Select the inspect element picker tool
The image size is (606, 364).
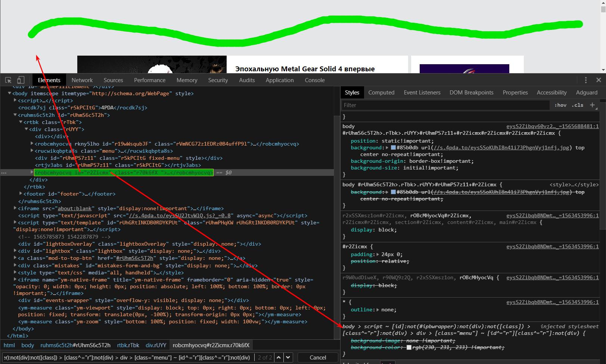[8, 80]
